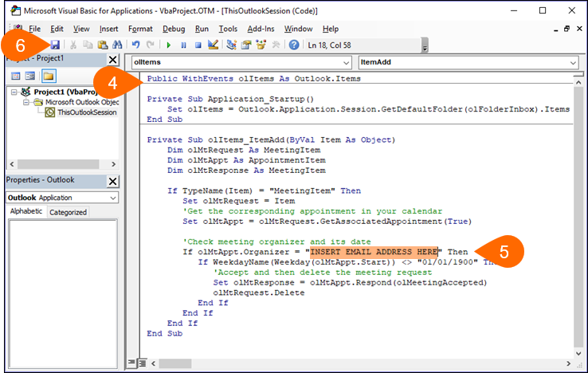Open the olItems object dropdown
The height and width of the screenshot is (373, 588).
click(347, 63)
